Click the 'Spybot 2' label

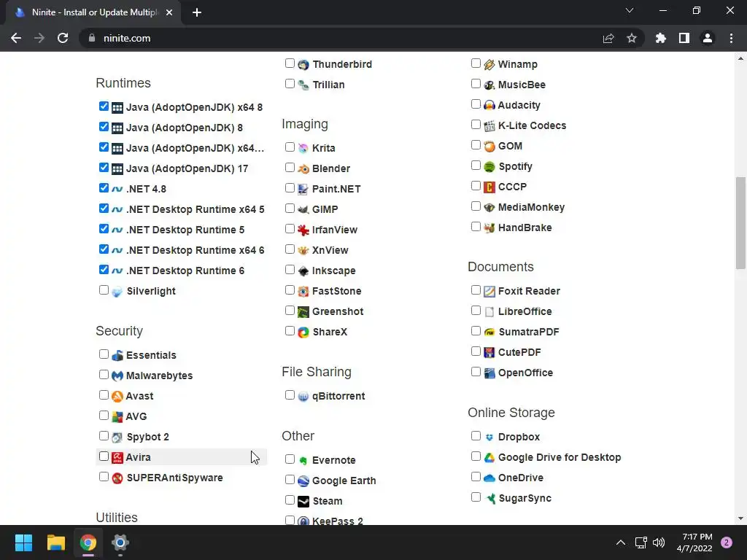[x=147, y=437]
